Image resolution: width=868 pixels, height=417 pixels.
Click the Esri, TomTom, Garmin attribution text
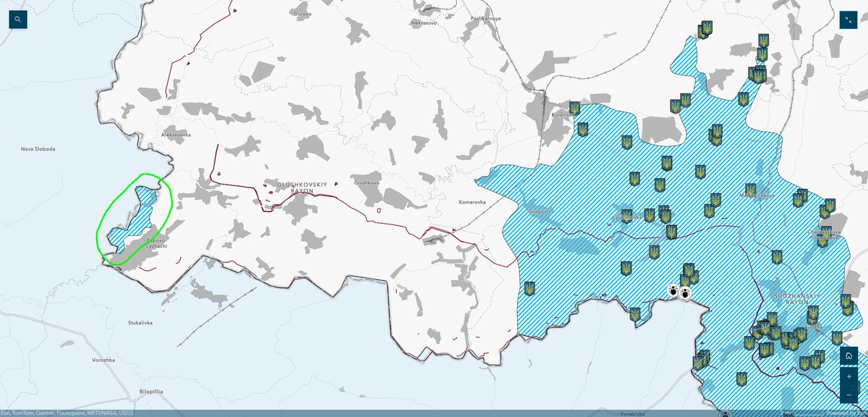click(x=66, y=413)
